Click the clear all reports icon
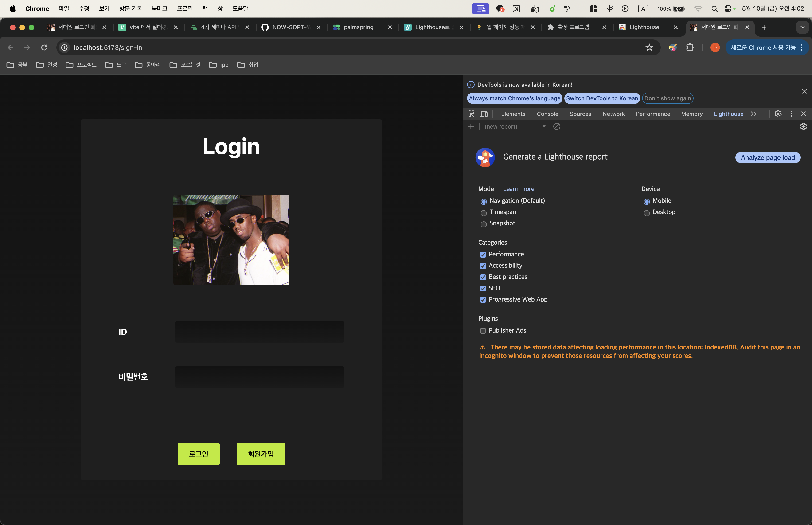Viewport: 812px width, 525px height. click(x=557, y=126)
